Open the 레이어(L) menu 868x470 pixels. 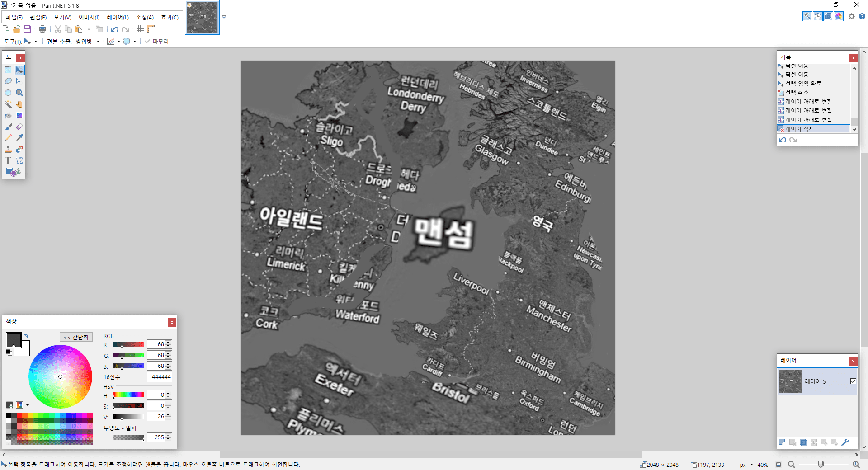pyautogui.click(x=118, y=17)
